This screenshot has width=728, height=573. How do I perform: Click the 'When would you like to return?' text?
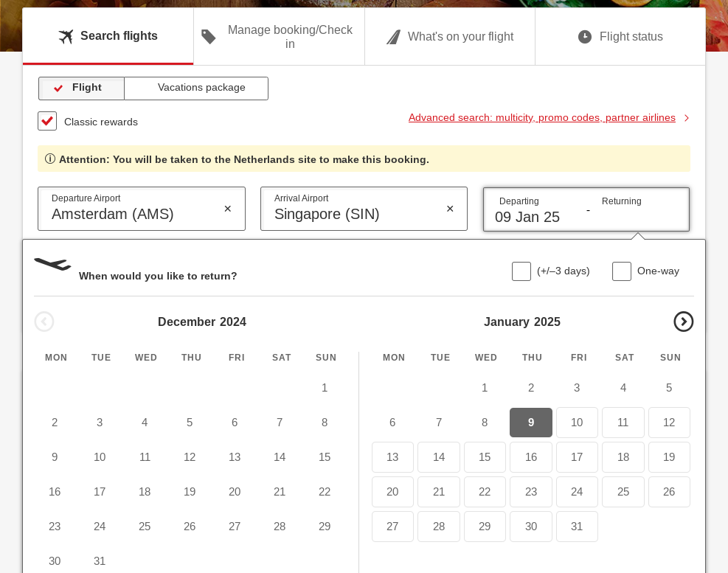pos(158,276)
